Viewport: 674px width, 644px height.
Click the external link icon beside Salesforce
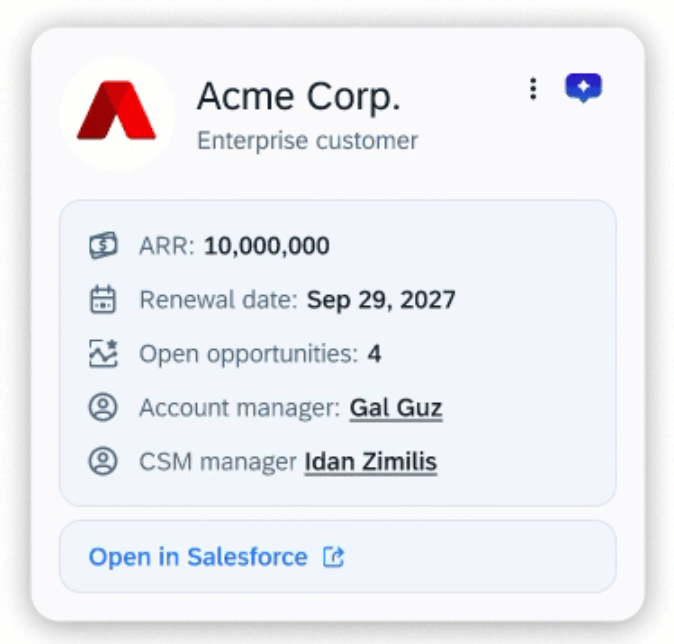pyautogui.click(x=334, y=557)
